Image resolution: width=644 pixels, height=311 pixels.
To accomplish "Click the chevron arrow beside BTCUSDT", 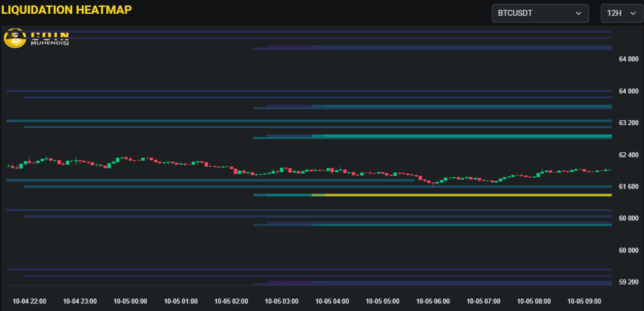I will [578, 13].
